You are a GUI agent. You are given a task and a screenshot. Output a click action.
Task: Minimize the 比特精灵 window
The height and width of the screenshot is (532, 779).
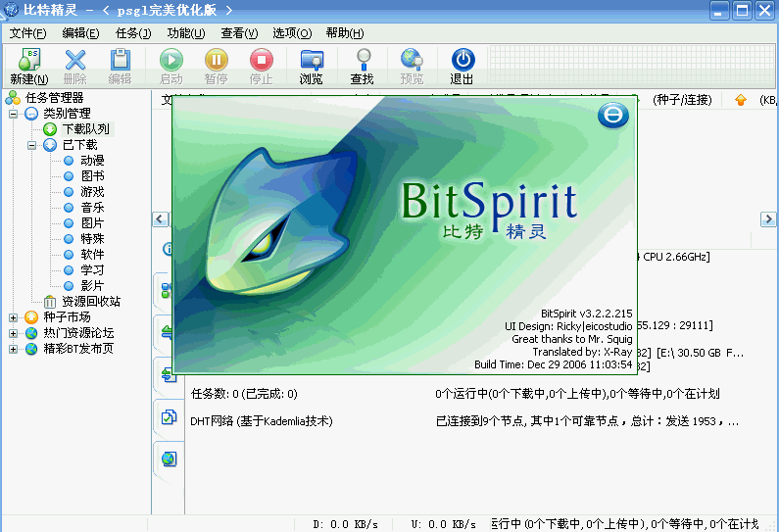(x=719, y=11)
